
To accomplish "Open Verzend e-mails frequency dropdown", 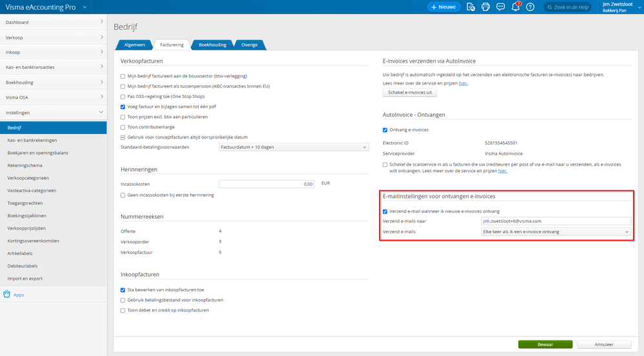I will coord(556,232).
